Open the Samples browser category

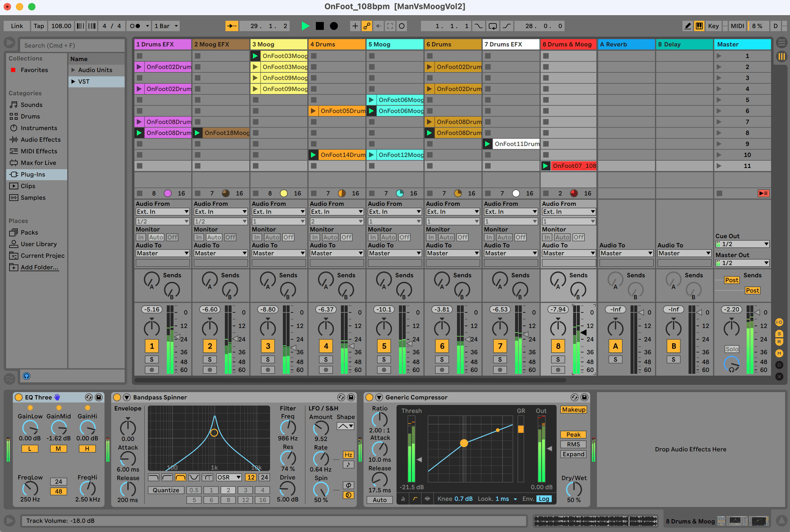pos(33,198)
